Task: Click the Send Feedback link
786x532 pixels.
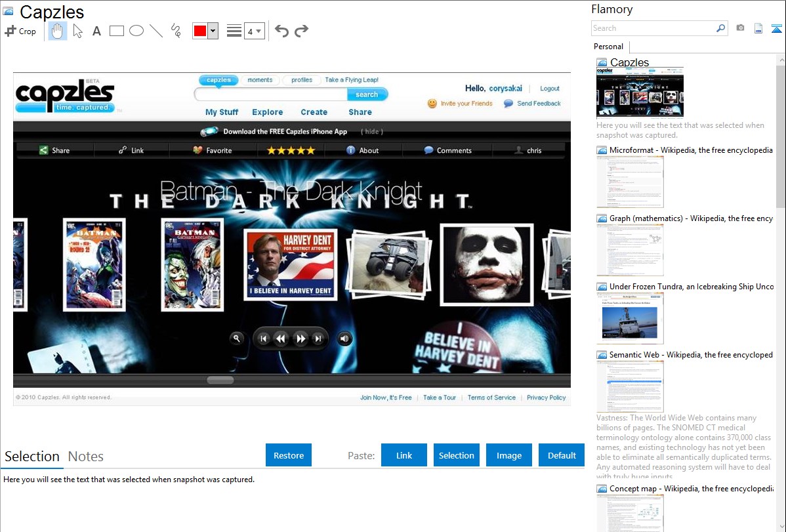Action: (x=539, y=104)
